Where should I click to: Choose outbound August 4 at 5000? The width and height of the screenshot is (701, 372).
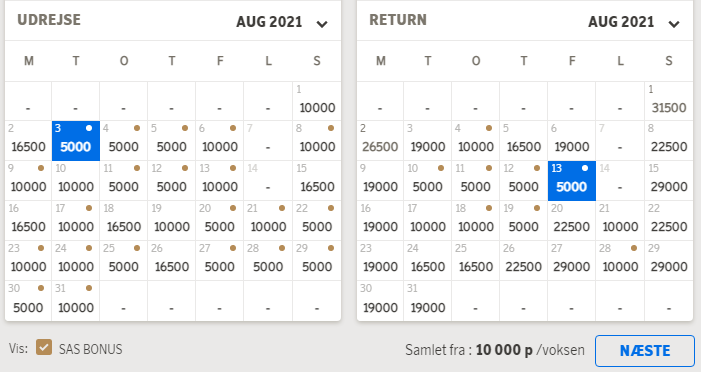[123, 141]
